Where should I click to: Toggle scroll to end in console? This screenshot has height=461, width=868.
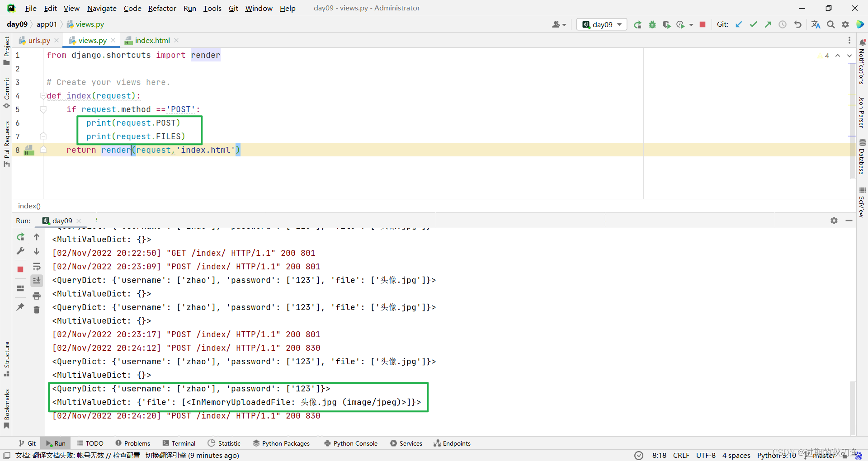[37, 281]
